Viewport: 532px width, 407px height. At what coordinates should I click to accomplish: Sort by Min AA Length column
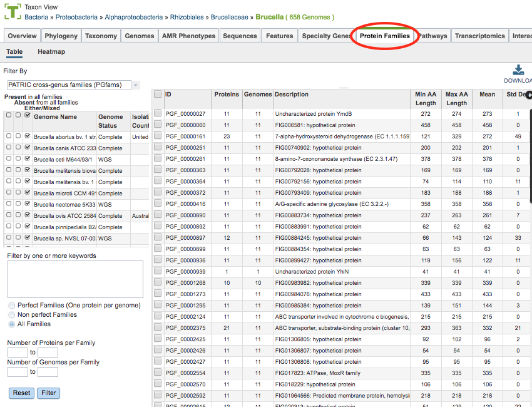[x=426, y=99]
